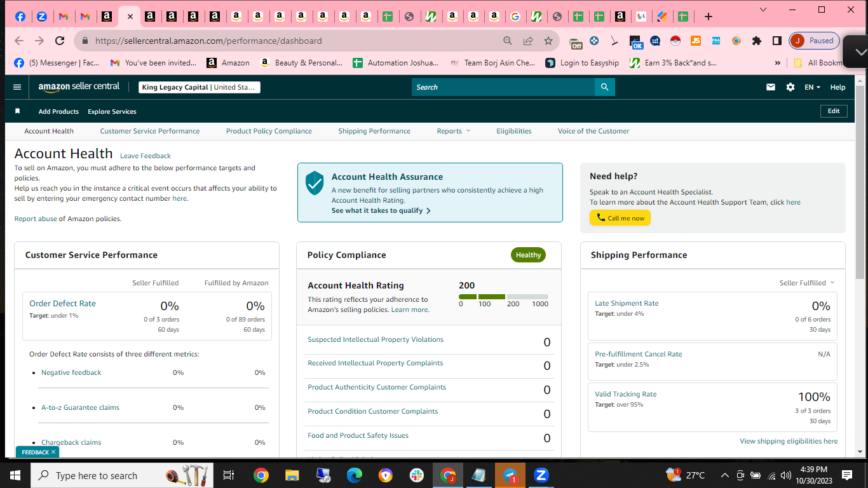This screenshot has width=868, height=488.
Task: Click the Pokeball extension icon
Action: 675,41
